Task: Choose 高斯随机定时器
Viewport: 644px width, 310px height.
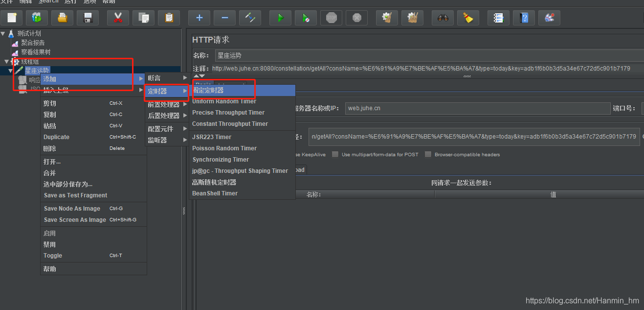Action: click(x=243, y=182)
